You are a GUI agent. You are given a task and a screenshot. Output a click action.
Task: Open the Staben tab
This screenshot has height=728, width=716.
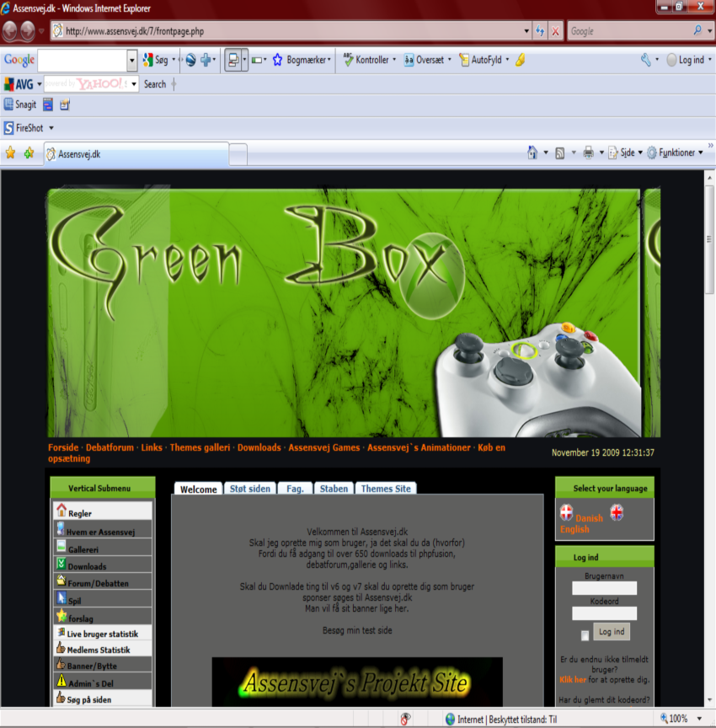[334, 489]
